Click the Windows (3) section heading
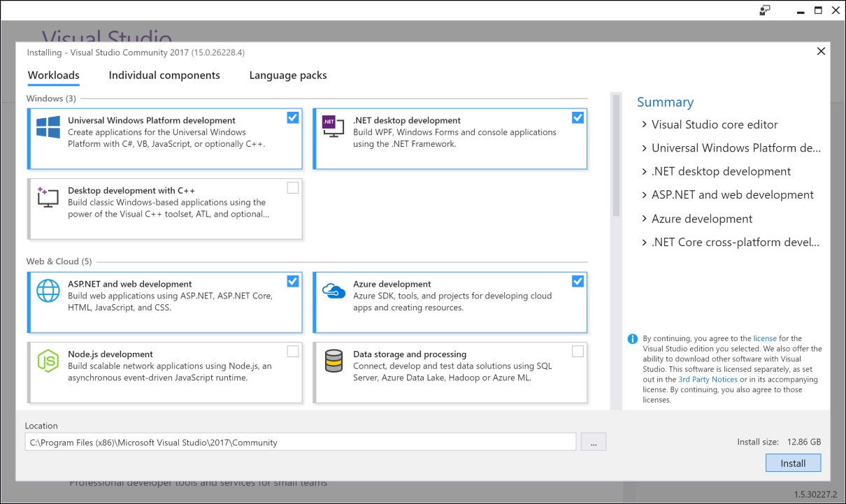This screenshot has height=504, width=846. click(51, 99)
